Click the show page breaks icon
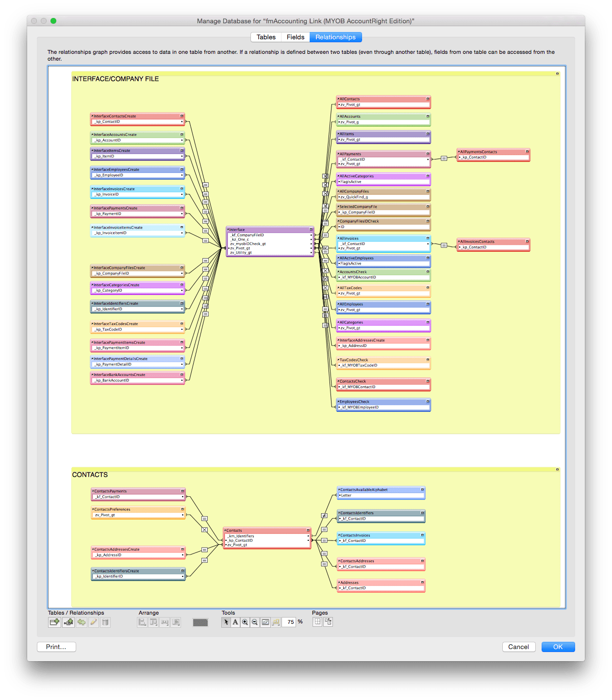The width and height of the screenshot is (612, 700). pyautogui.click(x=317, y=621)
